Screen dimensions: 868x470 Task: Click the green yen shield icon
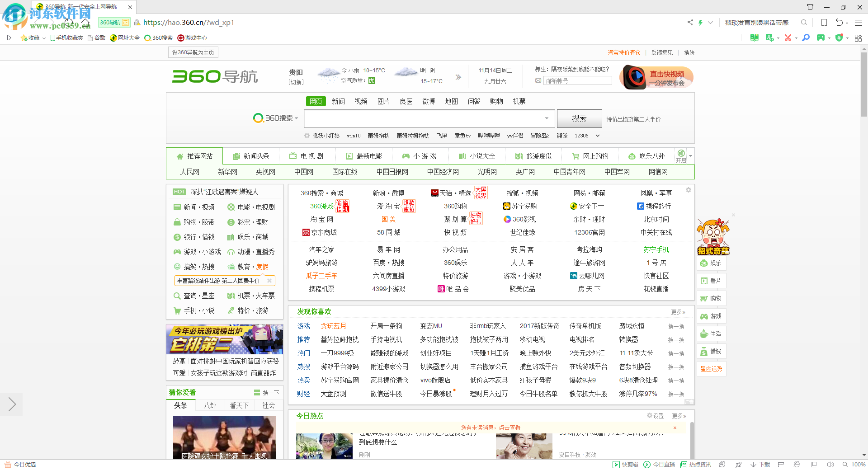coord(839,38)
